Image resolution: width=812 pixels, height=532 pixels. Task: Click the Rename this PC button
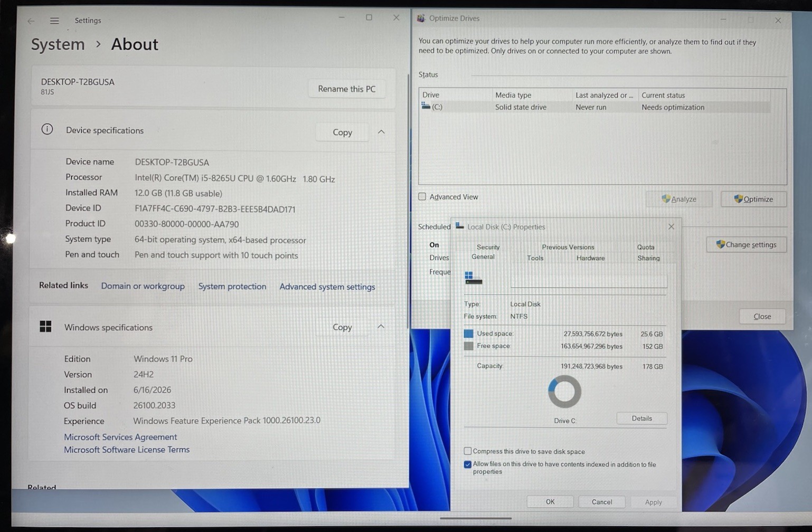[x=347, y=89]
